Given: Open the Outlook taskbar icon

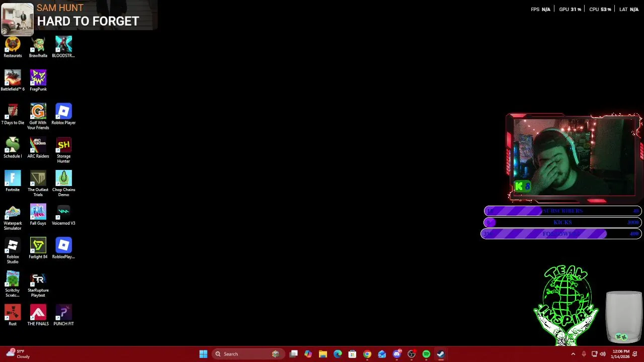Looking at the screenshot, I should pyautogui.click(x=382, y=354).
